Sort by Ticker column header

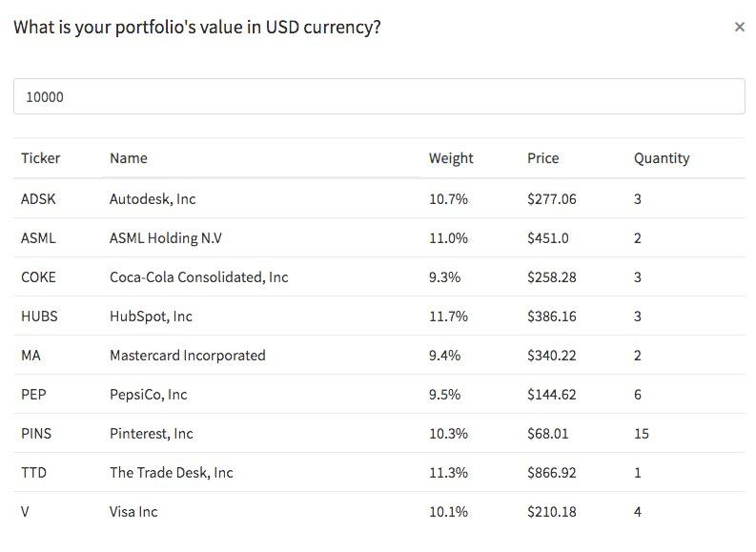[40, 158]
